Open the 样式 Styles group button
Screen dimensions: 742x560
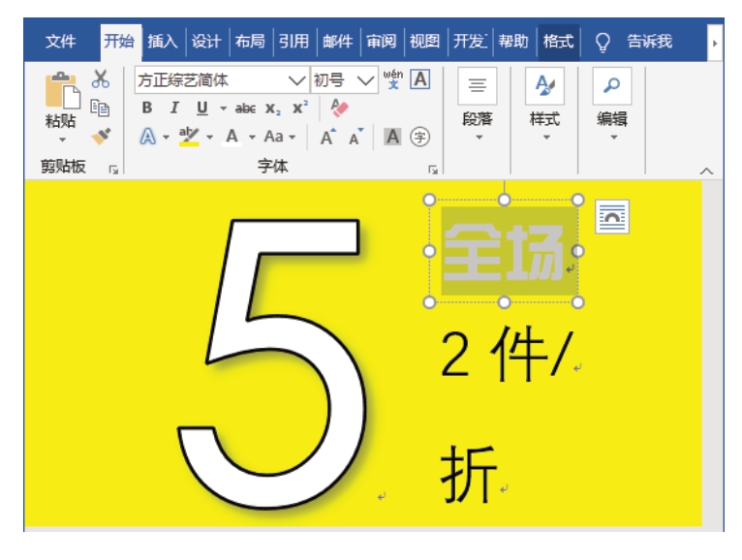coord(544,104)
